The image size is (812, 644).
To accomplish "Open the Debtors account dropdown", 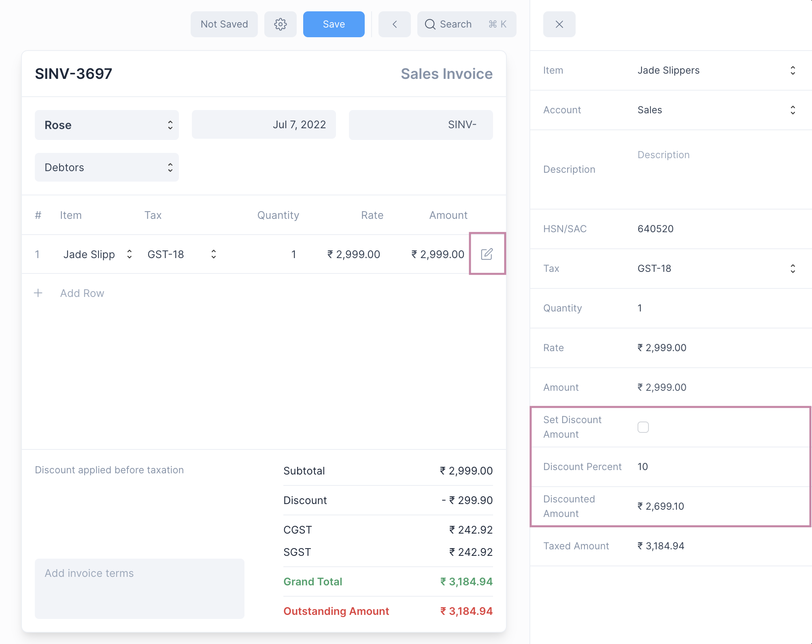I will [106, 167].
